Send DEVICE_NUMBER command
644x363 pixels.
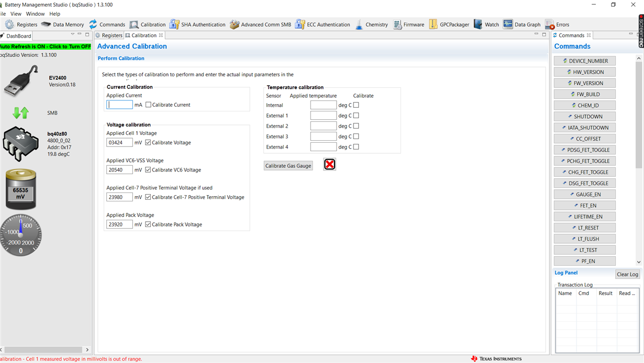click(585, 61)
